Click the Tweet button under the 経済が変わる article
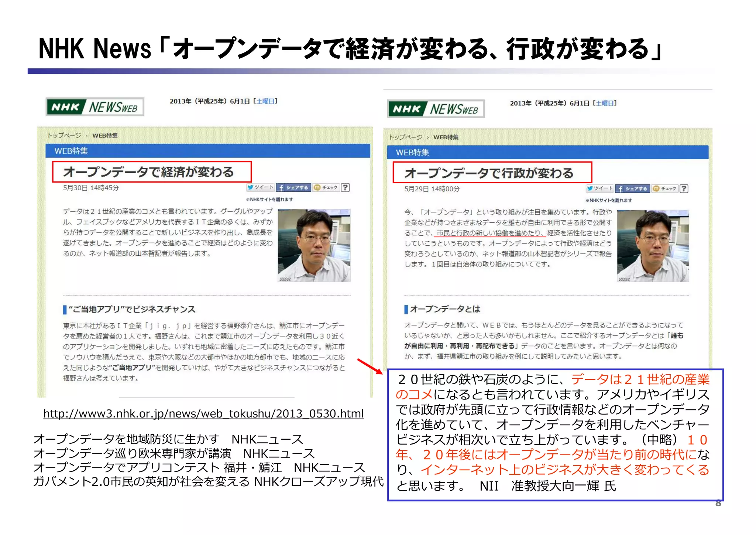This screenshot has height=535, width=756. coord(260,187)
